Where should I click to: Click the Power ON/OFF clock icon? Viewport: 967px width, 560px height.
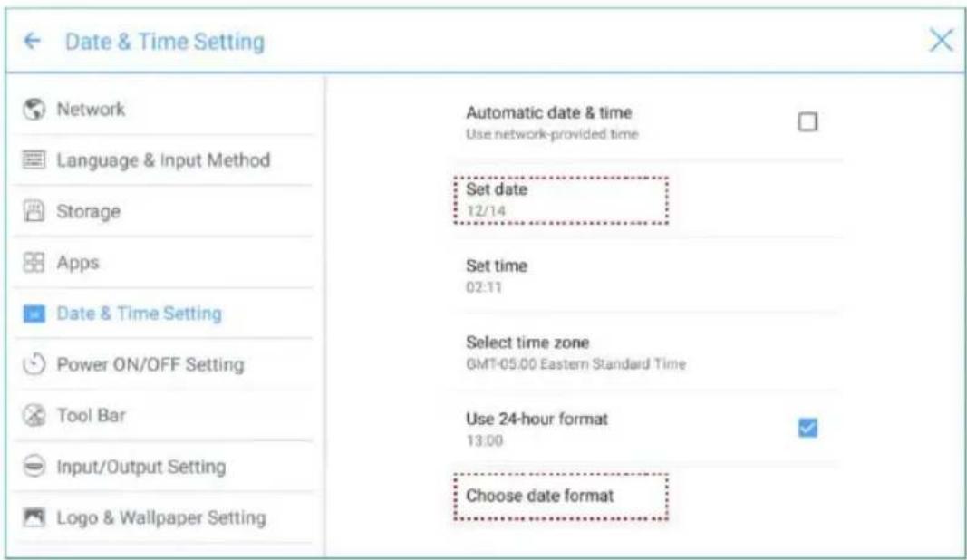pyautogui.click(x=34, y=364)
